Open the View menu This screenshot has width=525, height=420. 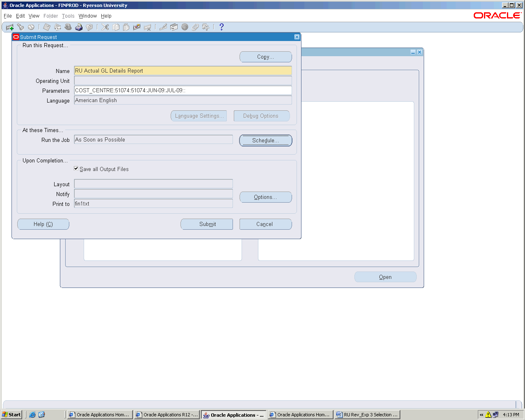(34, 16)
